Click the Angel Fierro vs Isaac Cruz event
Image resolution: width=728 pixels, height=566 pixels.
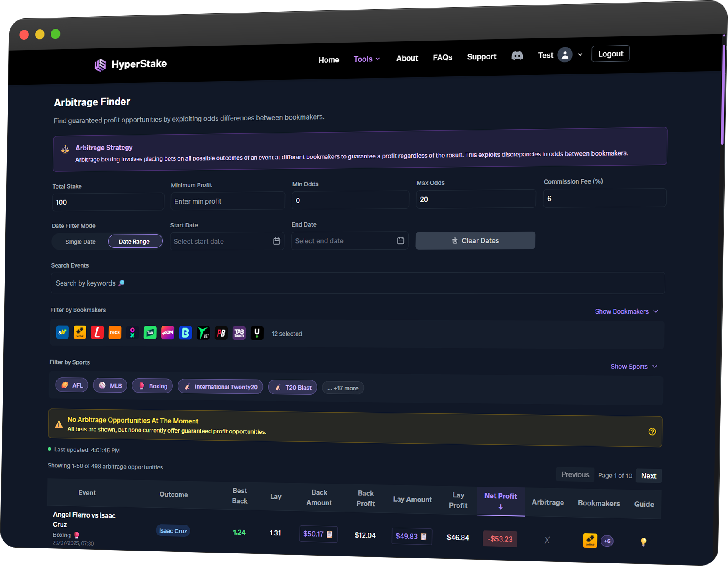[x=84, y=520]
